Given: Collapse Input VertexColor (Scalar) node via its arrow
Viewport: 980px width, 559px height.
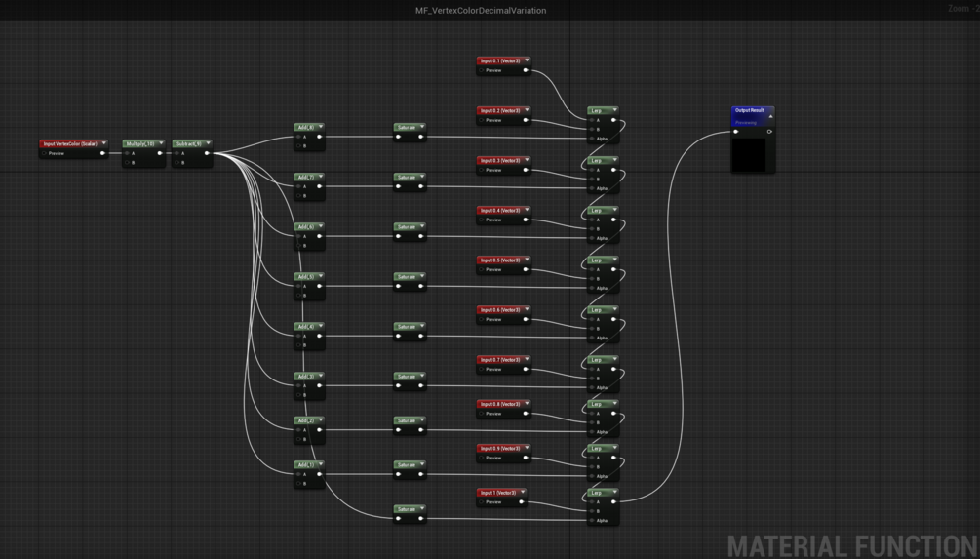Looking at the screenshot, I should coord(103,143).
